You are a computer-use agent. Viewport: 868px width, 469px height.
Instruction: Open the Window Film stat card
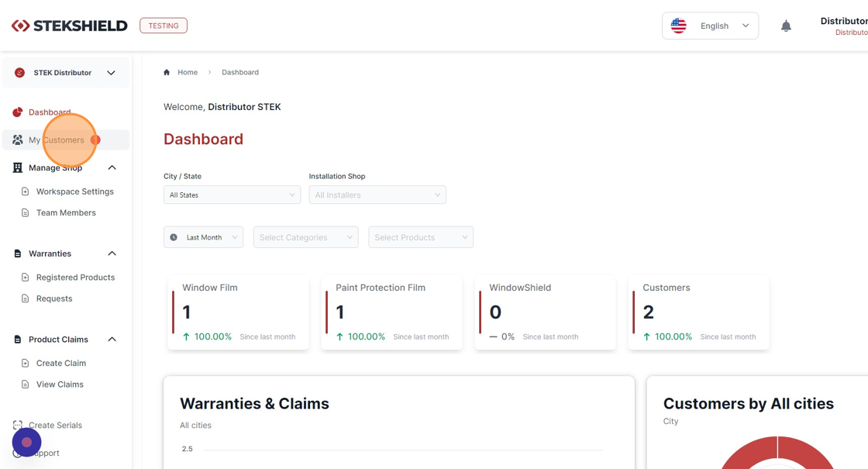coord(238,312)
